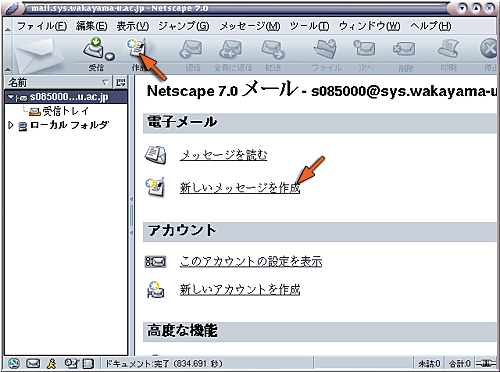500x372 pixels.
Task: Select the ローカル フォルダ row
Action: click(x=66, y=125)
